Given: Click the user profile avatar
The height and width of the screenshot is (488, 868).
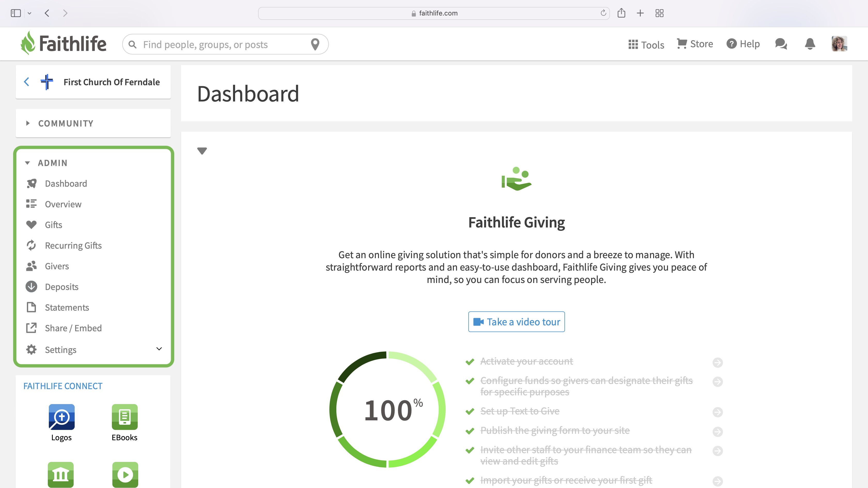Looking at the screenshot, I should 839,44.
